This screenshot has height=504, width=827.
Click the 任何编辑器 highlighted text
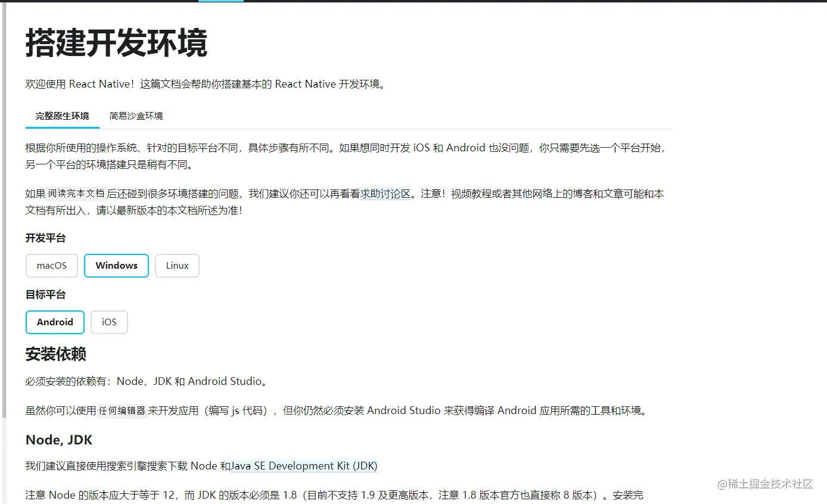(x=122, y=410)
